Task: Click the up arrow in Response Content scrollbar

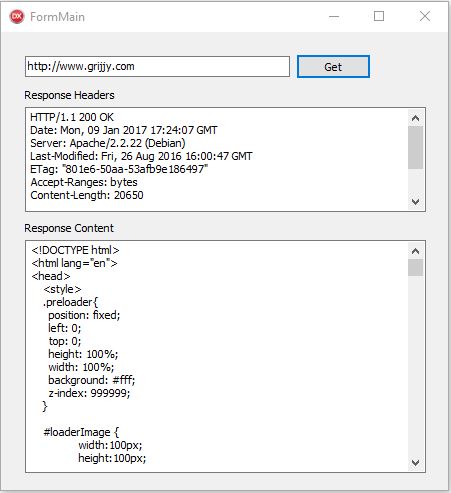Action: [x=415, y=251]
